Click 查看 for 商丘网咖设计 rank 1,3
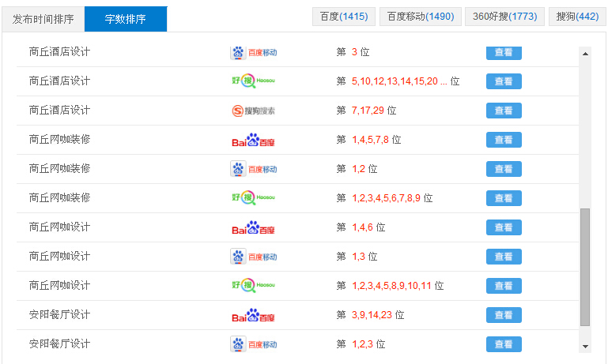The width and height of the screenshot is (608, 364). point(504,257)
